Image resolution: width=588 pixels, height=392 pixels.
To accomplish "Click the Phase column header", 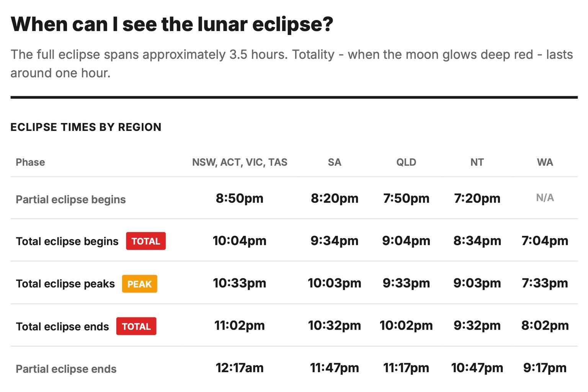I will (x=30, y=162).
